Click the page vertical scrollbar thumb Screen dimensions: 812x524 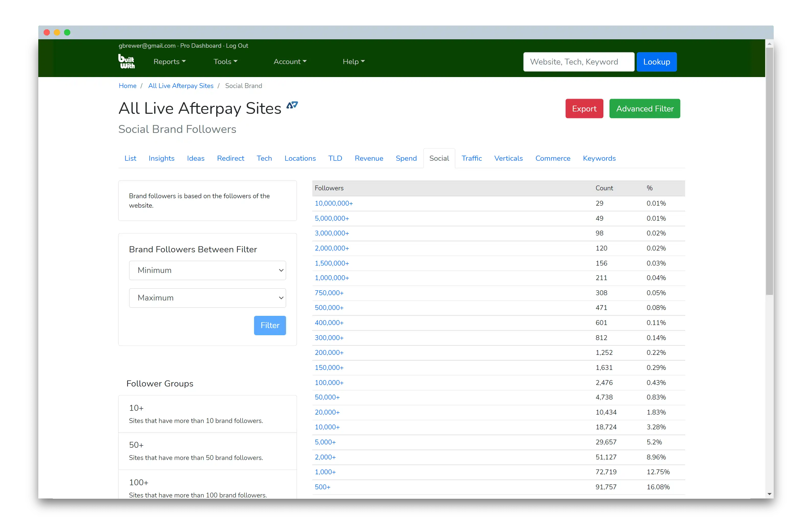coord(769,171)
